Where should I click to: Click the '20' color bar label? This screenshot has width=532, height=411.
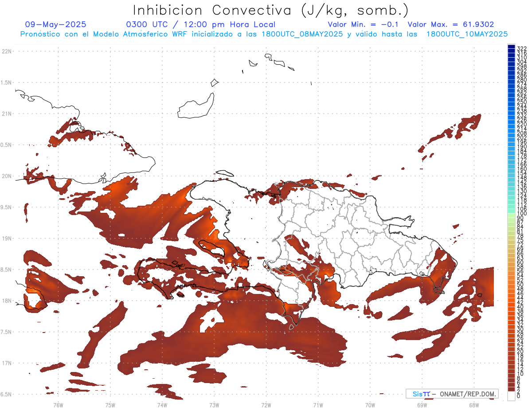point(520,352)
